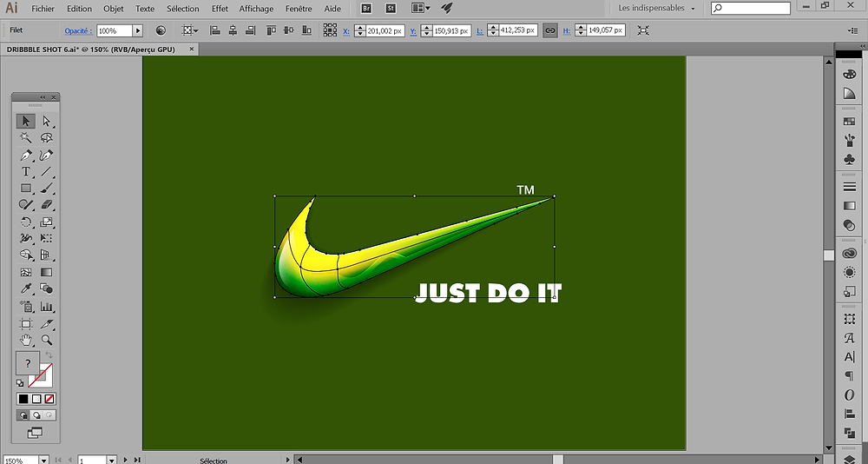
Task: Select the Blend tool
Action: [47, 288]
